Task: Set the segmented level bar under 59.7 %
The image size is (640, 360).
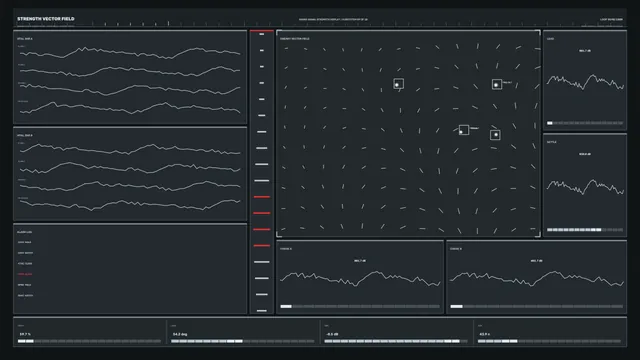Action: (x=89, y=341)
